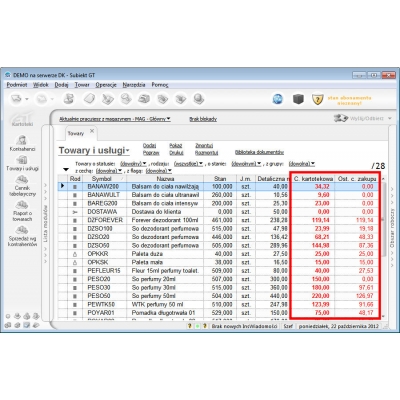Select the DZFOREVER product row
Viewport: 400px width, 400px height.
pos(218,220)
